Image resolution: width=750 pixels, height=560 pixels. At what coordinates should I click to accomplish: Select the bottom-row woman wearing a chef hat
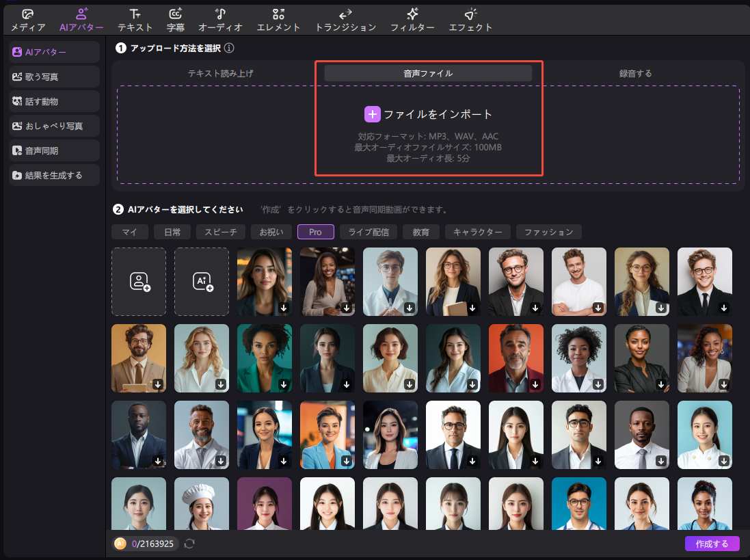tap(202, 503)
